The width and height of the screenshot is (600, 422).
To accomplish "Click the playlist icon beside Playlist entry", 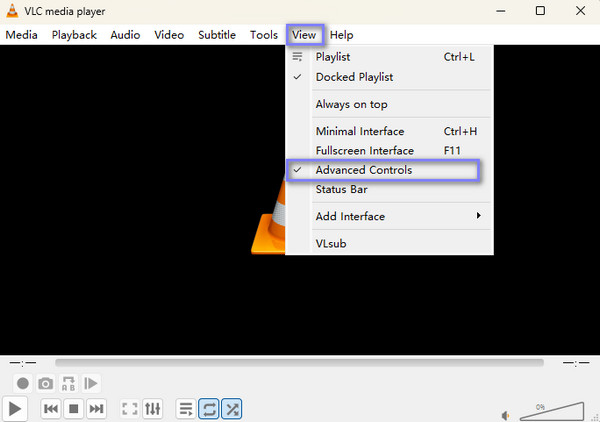I will [x=297, y=57].
